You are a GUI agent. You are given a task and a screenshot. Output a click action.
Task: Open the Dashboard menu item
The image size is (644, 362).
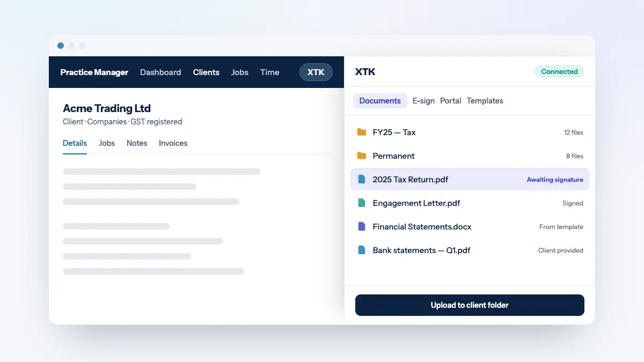(x=160, y=72)
